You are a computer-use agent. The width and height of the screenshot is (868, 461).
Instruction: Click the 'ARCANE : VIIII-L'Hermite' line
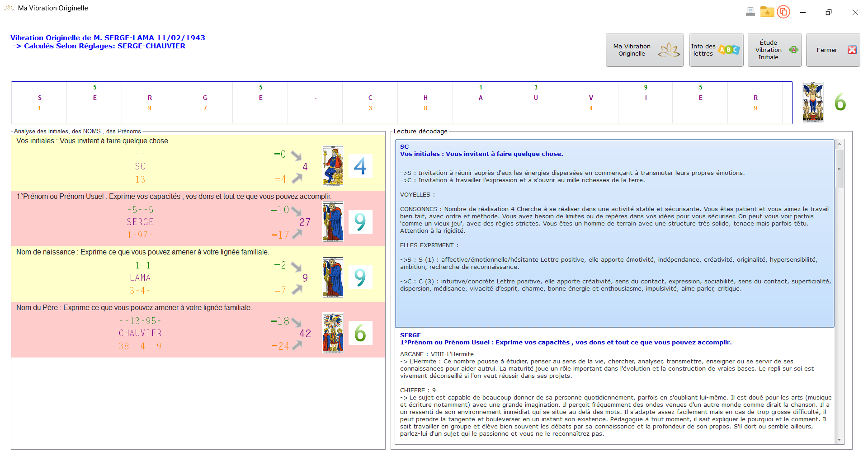pos(437,354)
